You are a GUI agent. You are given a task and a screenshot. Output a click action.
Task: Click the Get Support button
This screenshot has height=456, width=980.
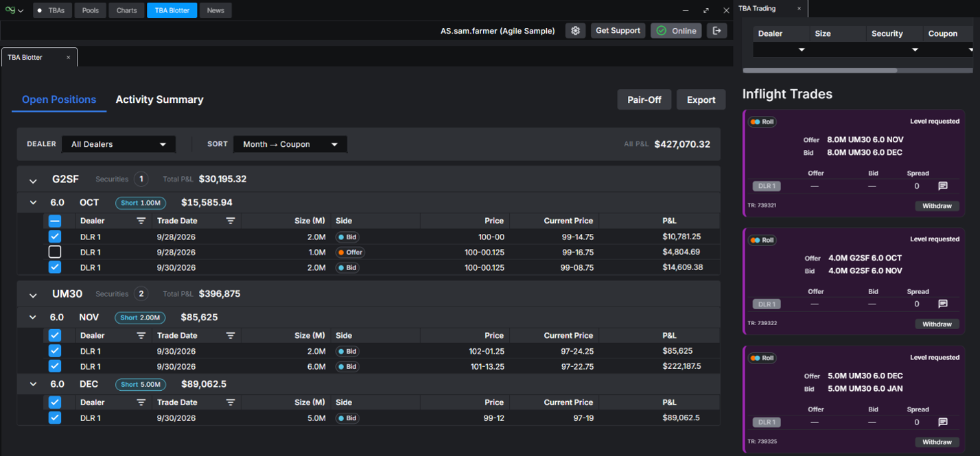(x=618, y=31)
